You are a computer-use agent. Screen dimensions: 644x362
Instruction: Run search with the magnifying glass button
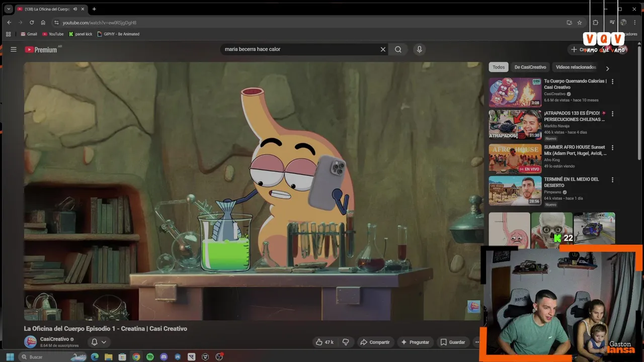398,49
